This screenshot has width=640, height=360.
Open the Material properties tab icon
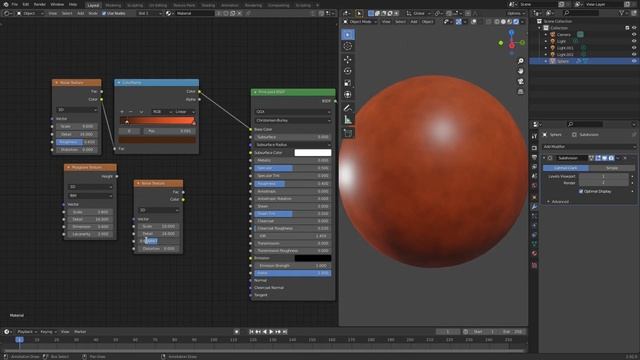click(x=534, y=253)
